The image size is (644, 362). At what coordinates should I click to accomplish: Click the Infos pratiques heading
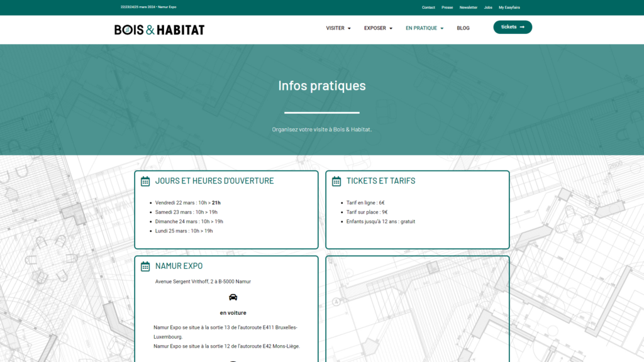point(322,85)
